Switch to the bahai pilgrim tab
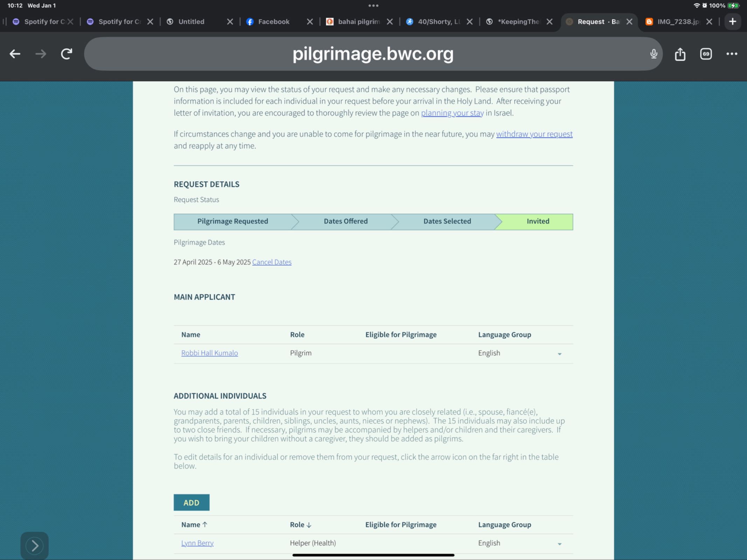The width and height of the screenshot is (747, 560). click(358, 22)
